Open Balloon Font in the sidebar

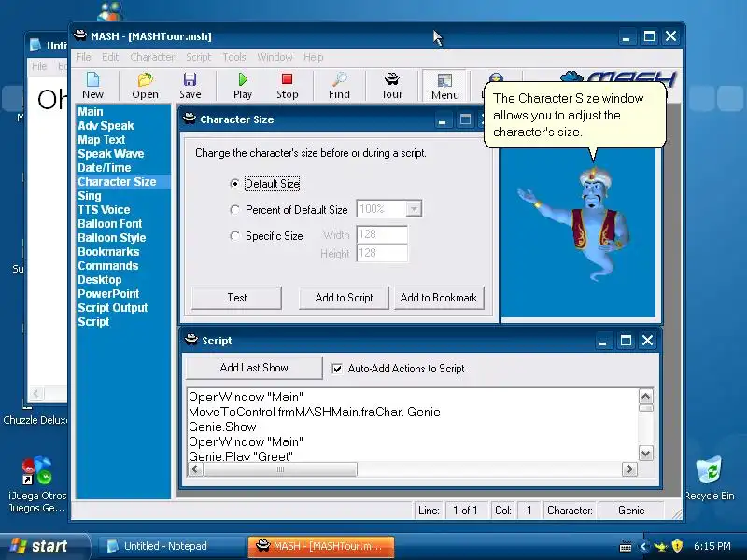pos(109,224)
